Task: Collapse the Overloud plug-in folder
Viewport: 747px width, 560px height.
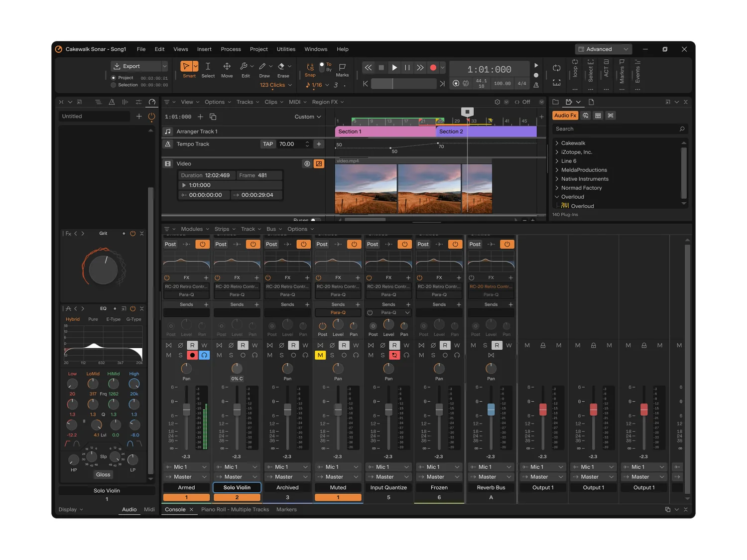Action: pos(557,197)
